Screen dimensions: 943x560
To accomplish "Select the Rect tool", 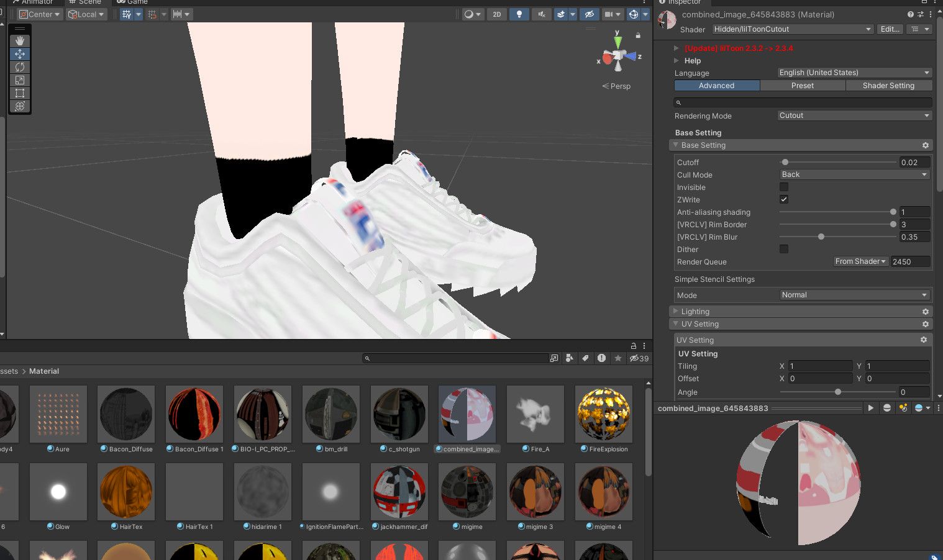I will pos(20,93).
